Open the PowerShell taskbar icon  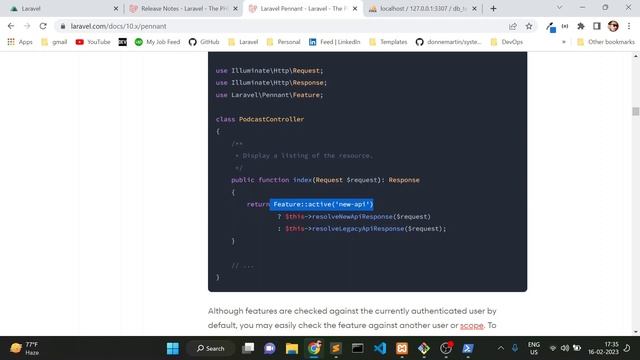(x=468, y=348)
